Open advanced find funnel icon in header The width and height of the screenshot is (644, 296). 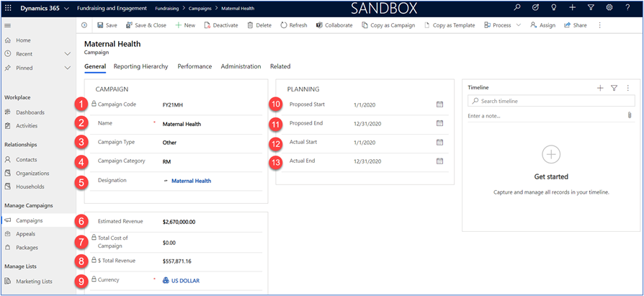coord(591,7)
